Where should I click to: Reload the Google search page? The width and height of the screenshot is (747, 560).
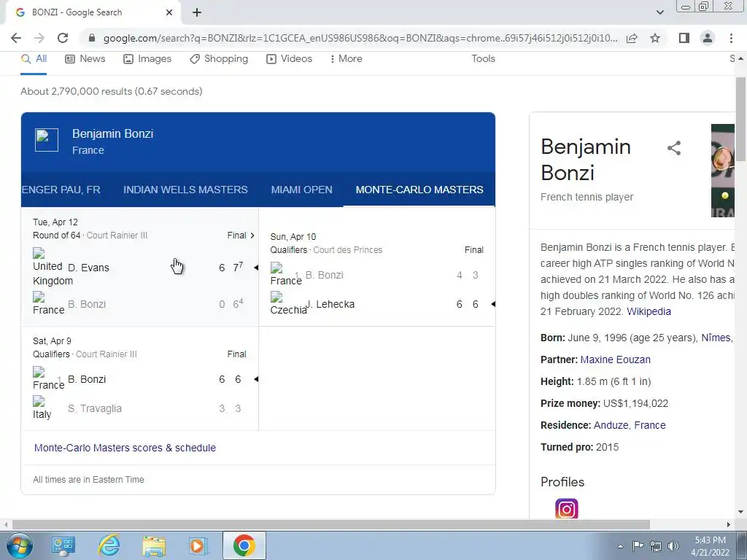point(63,38)
